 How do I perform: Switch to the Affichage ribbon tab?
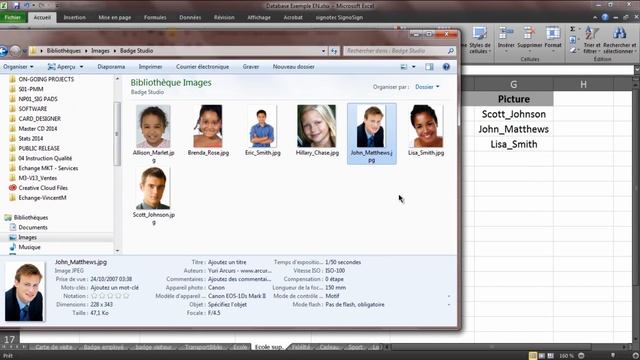[259, 18]
